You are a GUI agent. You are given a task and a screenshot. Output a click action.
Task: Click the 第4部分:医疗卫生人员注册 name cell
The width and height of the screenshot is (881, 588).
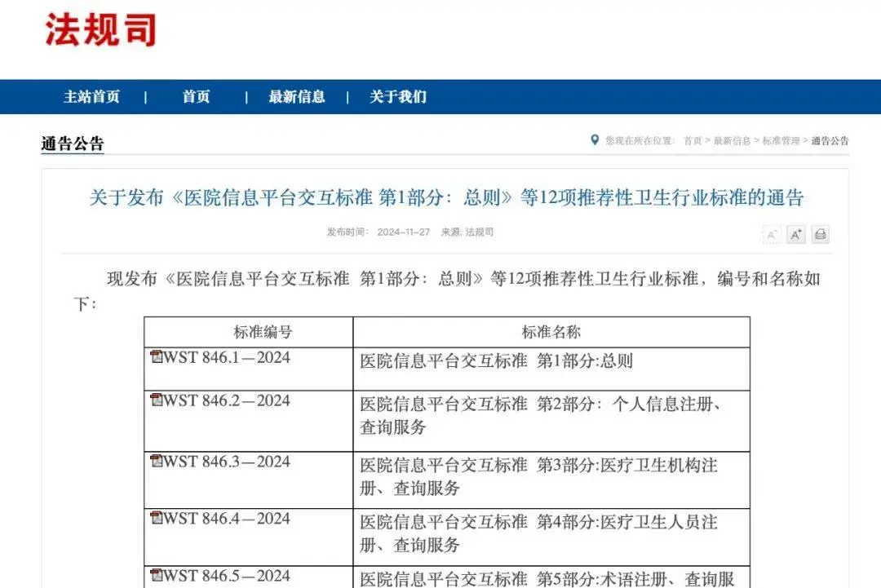click(x=551, y=537)
